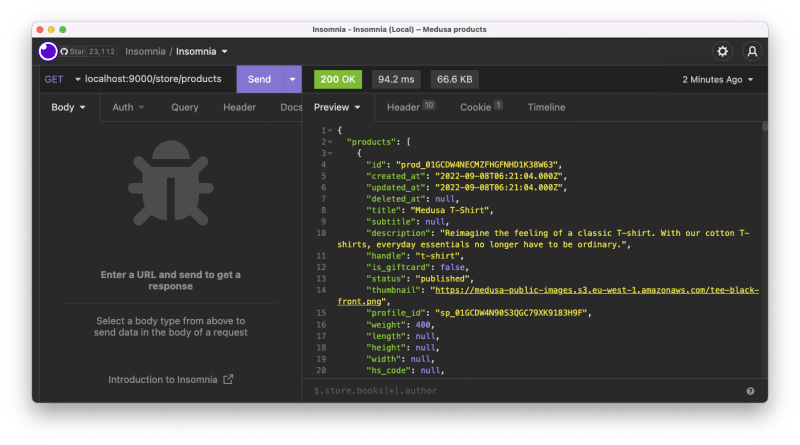Screen dimensions: 800x445
Task: Click the Insomnia breadcrumb link
Action: (145, 52)
